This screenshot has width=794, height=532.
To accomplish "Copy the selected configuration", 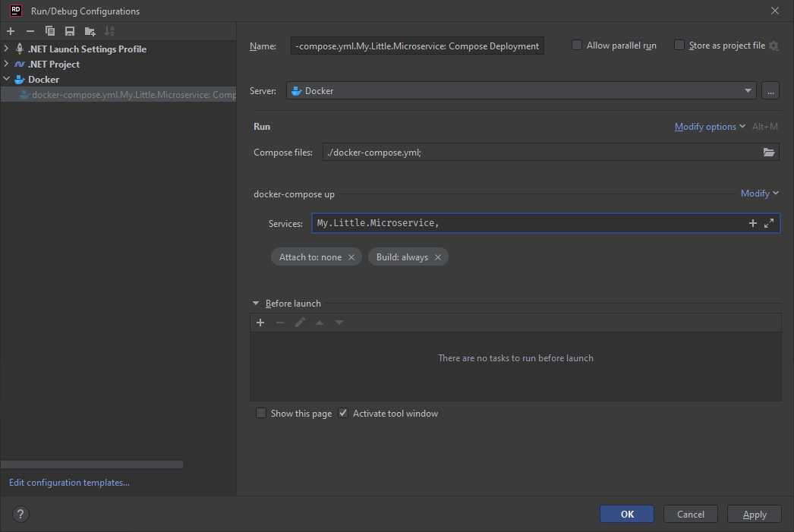I will point(49,30).
